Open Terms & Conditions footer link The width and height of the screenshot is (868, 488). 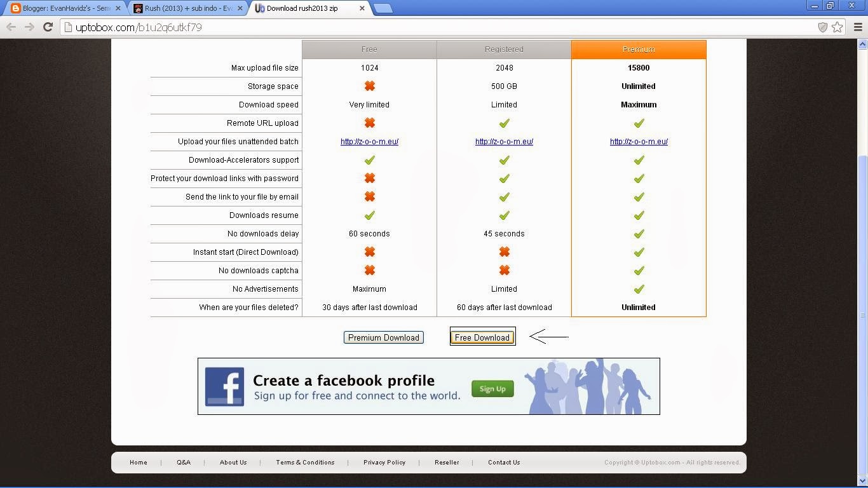pyautogui.click(x=305, y=463)
